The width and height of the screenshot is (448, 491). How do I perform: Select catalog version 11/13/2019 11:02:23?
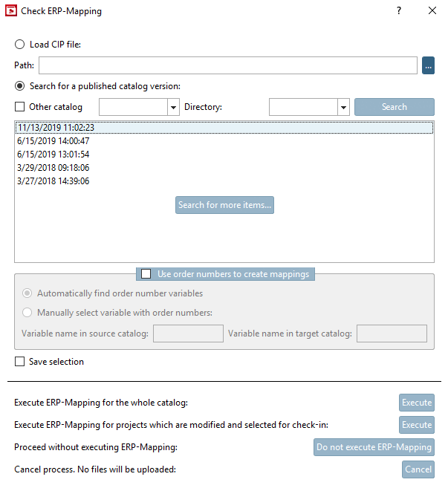[56, 128]
